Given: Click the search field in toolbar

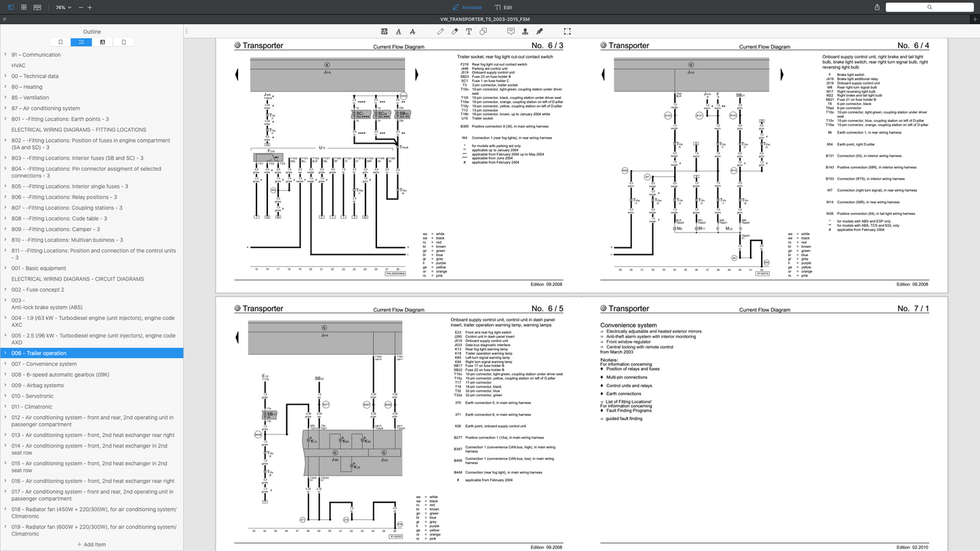Looking at the screenshot, I should click(x=929, y=7).
